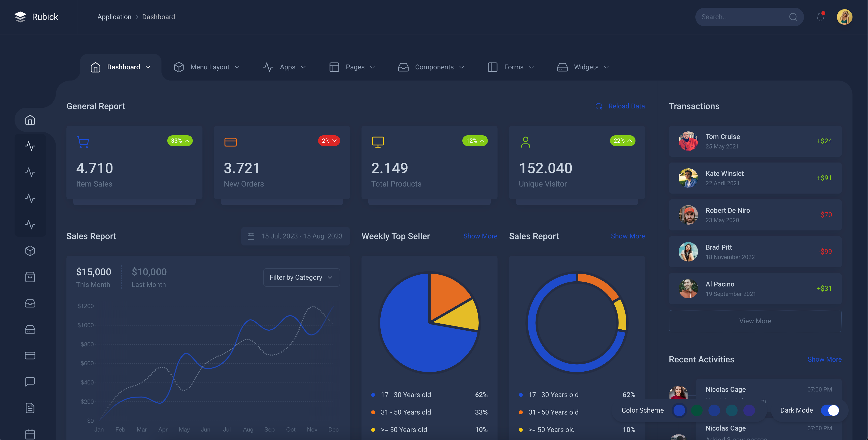Toggle the Dark Mode switch
The width and height of the screenshot is (868, 440).
830,410
